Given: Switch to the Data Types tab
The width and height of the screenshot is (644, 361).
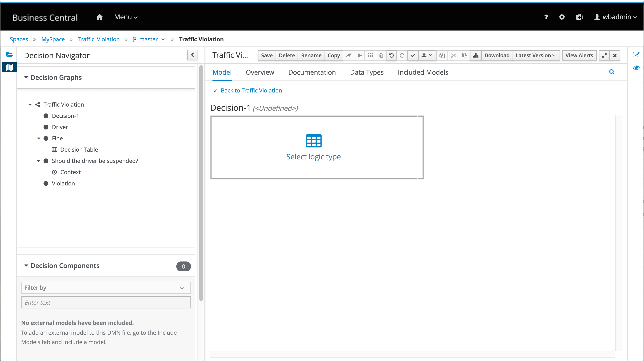Looking at the screenshot, I should click(367, 72).
